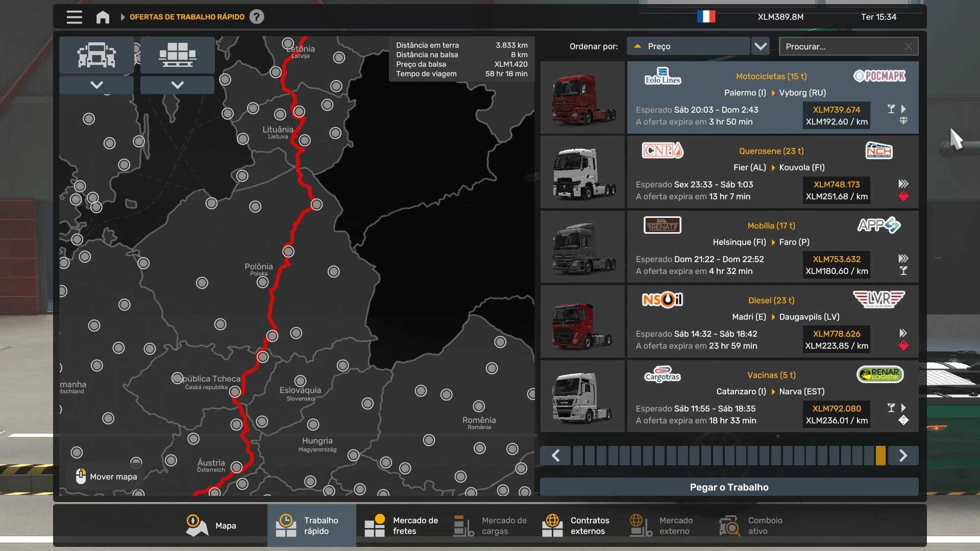
Task: Go to next page of job offers
Action: pos(903,456)
